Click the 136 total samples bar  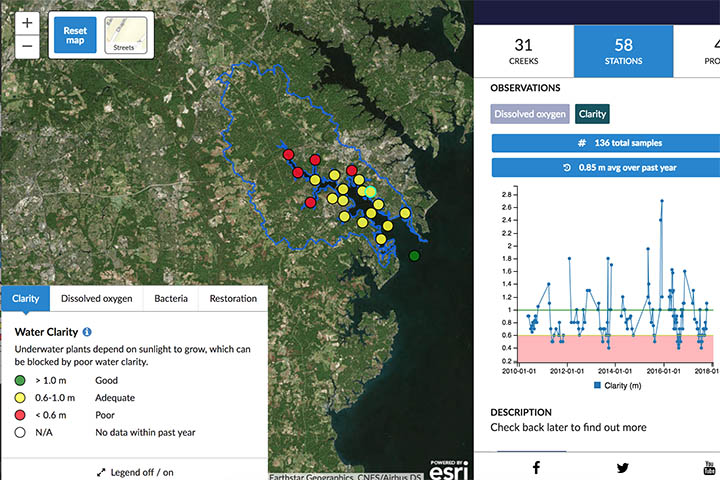click(606, 143)
